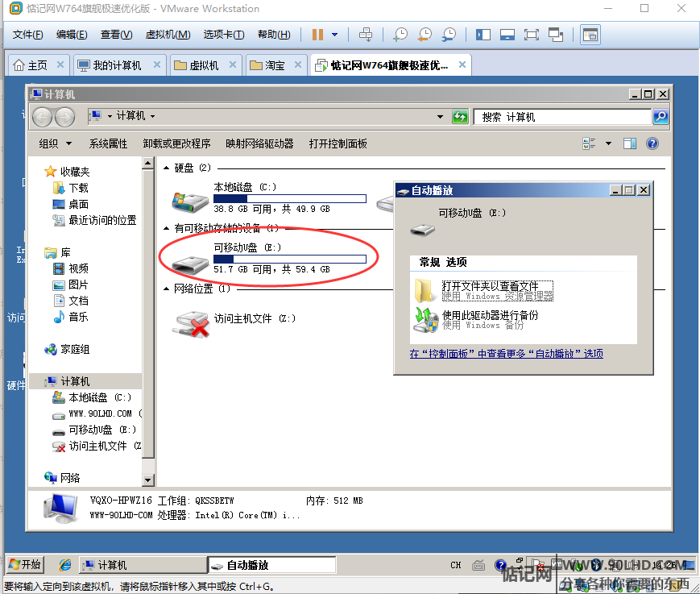Image resolution: width=700 pixels, height=594 pixels.
Task: Revert to the previous snapshot
Action: click(424, 35)
